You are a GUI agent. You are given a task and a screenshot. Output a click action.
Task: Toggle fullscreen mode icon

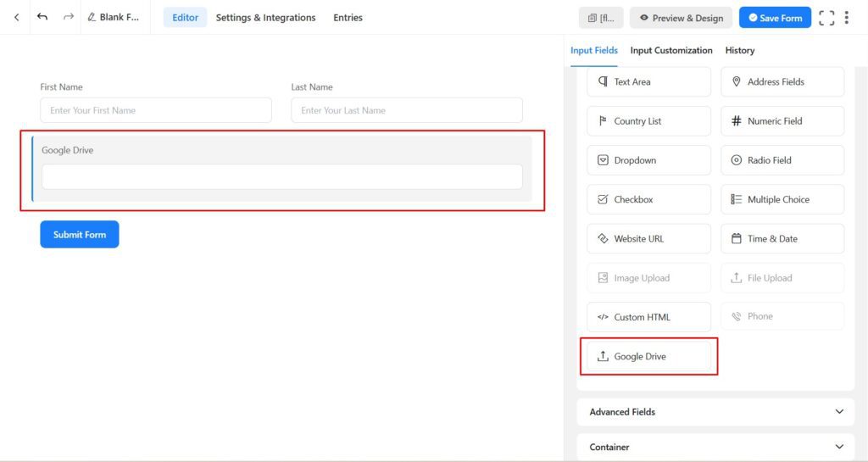click(x=826, y=18)
